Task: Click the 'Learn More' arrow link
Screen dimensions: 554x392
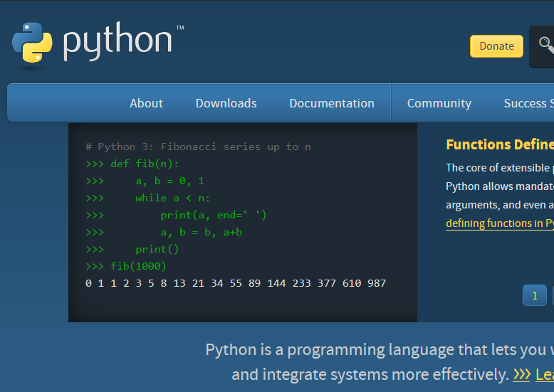Action: [x=533, y=374]
